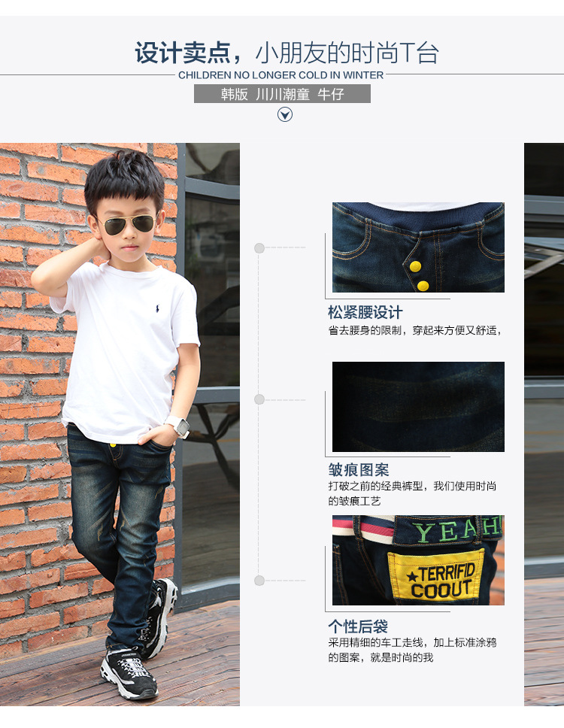The height and width of the screenshot is (728, 564).
Task: Click the 皱痕图案 heading
Action: (x=359, y=469)
